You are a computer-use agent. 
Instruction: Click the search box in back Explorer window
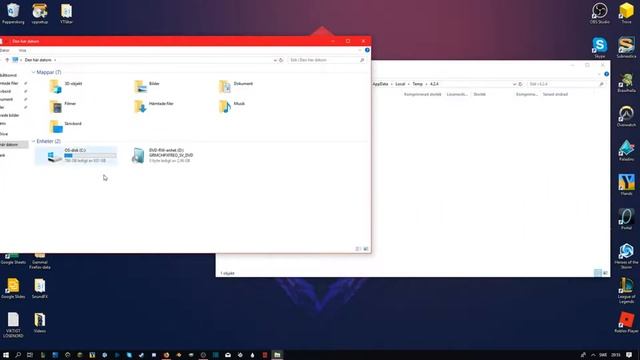pos(566,84)
